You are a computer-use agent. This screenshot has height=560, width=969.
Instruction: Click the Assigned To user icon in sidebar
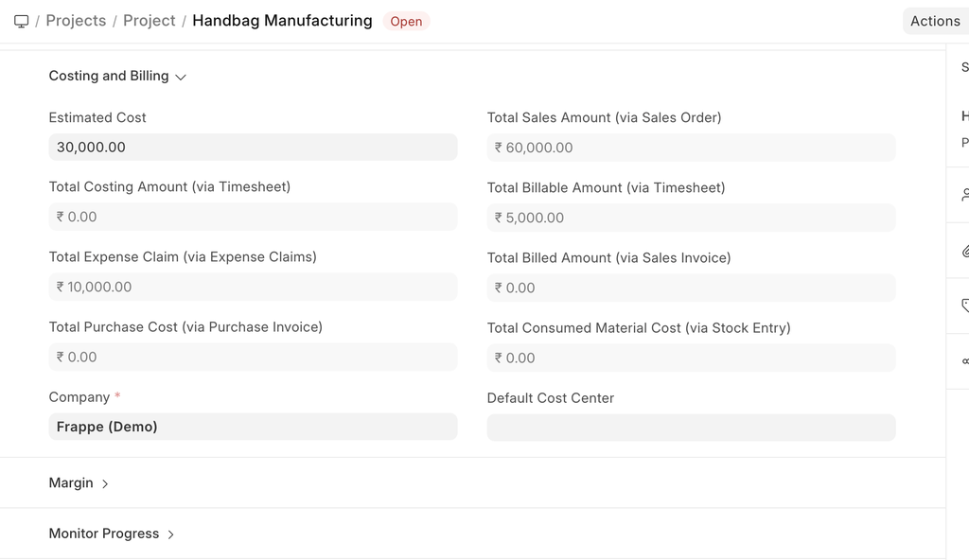pyautogui.click(x=964, y=195)
